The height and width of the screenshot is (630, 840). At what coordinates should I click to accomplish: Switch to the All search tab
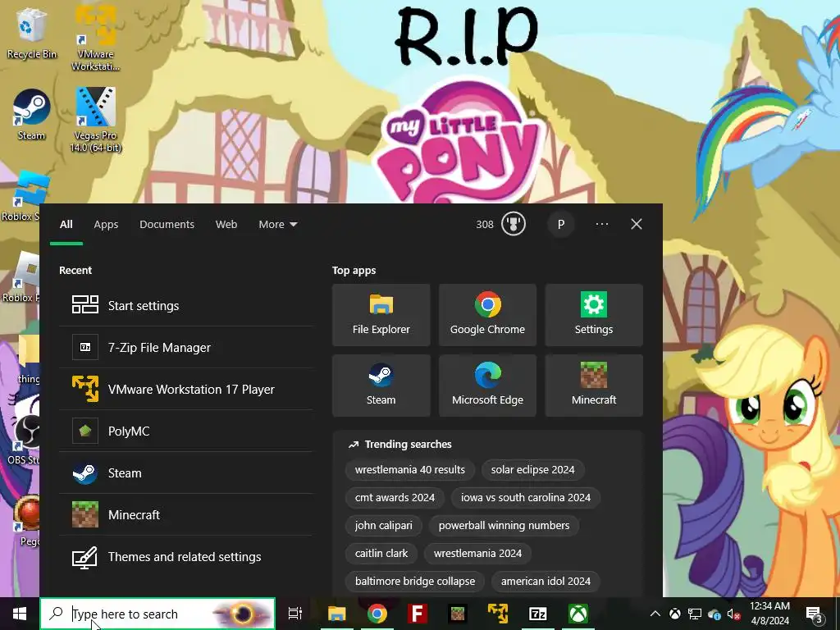pyautogui.click(x=66, y=225)
